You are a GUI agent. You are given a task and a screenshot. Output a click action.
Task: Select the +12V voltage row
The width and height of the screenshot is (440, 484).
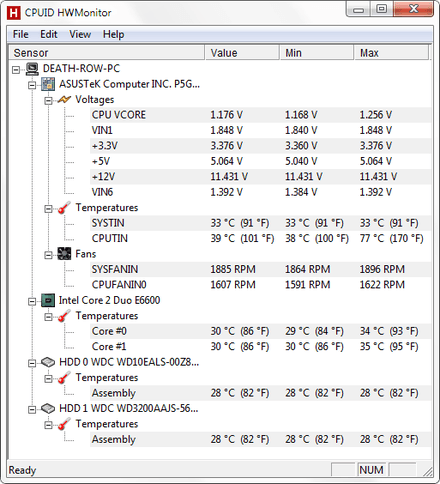click(x=260, y=177)
